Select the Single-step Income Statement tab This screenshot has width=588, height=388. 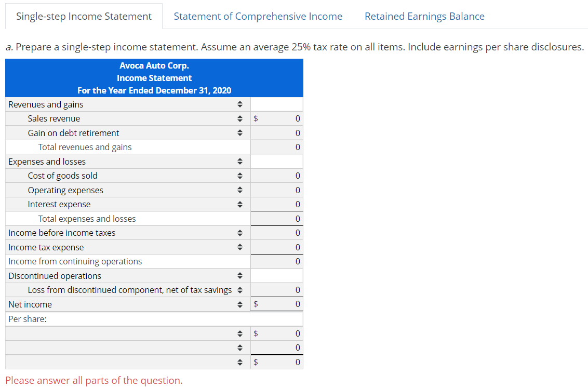[84, 16]
